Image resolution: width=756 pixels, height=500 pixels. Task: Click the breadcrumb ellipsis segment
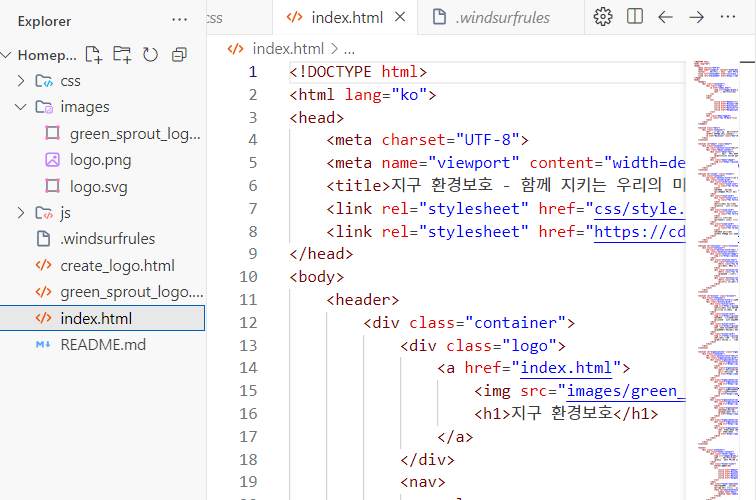point(349,49)
